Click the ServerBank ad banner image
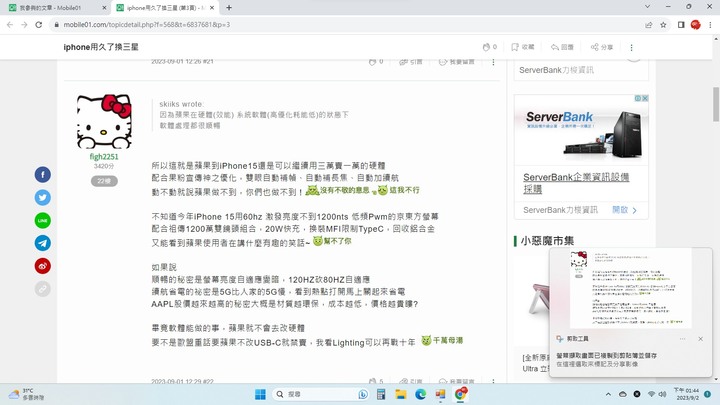Image resolution: width=720 pixels, height=405 pixels. [581, 130]
